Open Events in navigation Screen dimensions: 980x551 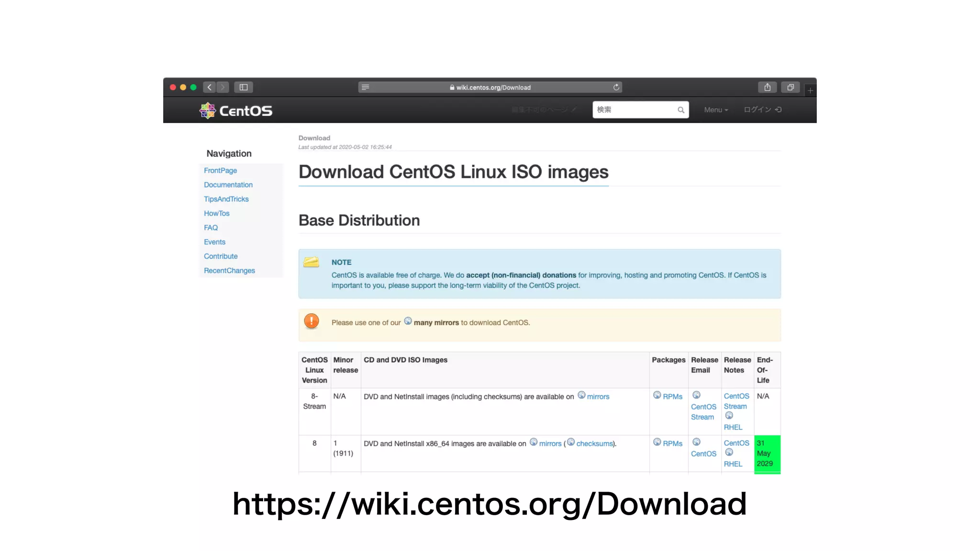point(214,242)
